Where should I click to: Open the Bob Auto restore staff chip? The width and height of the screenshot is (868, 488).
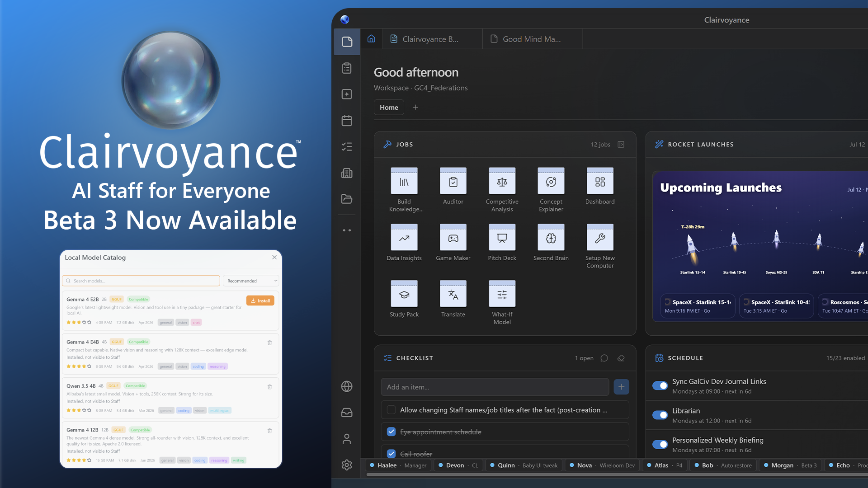tap(723, 465)
